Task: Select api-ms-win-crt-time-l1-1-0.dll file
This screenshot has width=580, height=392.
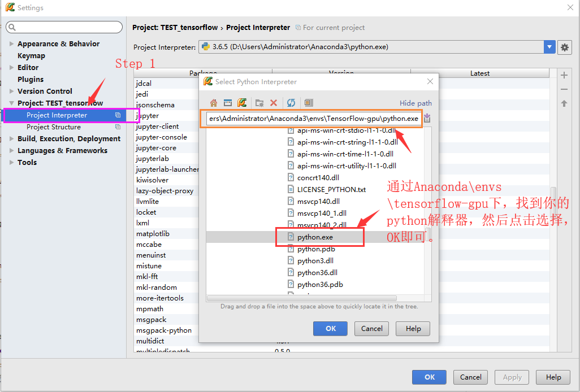Action: [345, 154]
